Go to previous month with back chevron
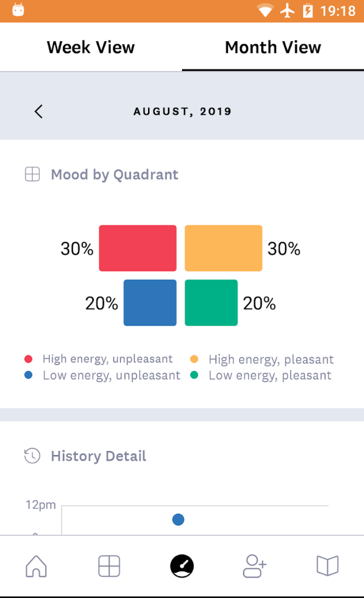364x598 pixels. [x=38, y=111]
